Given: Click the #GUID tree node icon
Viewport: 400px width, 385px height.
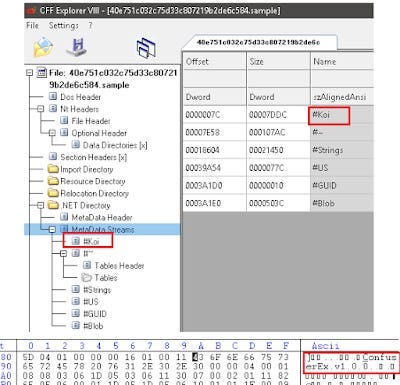Looking at the screenshot, I should coord(76,313).
